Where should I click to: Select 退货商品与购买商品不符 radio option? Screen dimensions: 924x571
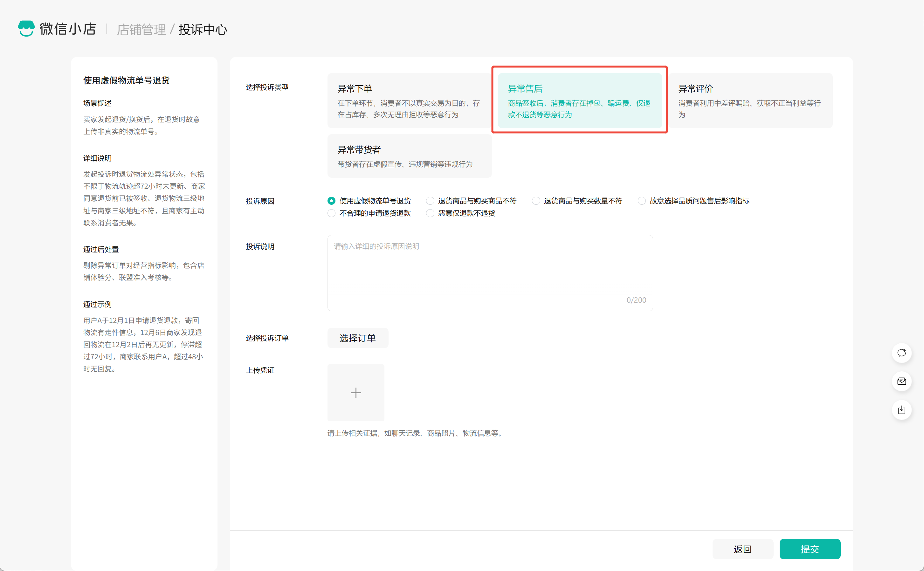pos(430,201)
